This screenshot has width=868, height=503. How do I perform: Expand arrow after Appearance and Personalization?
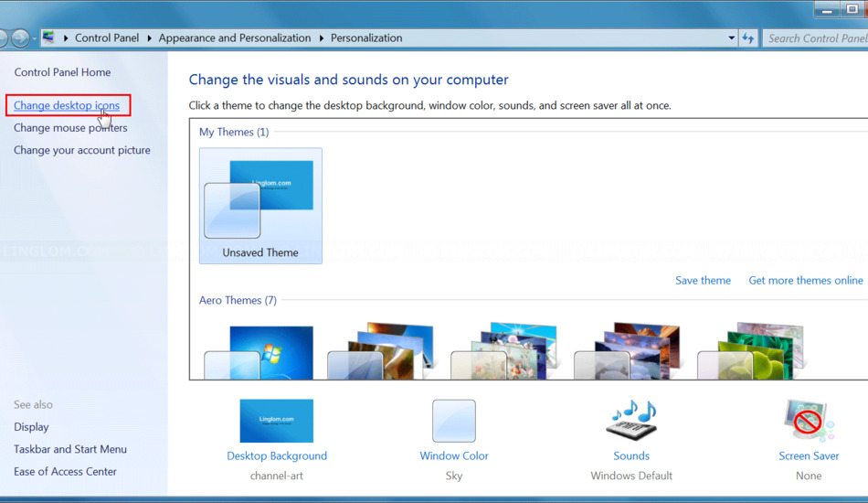(x=321, y=38)
